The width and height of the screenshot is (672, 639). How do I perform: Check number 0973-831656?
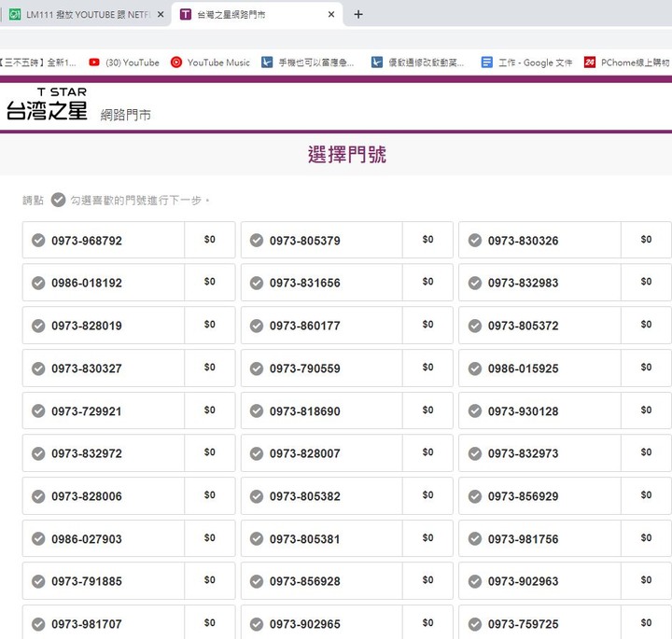[257, 283]
